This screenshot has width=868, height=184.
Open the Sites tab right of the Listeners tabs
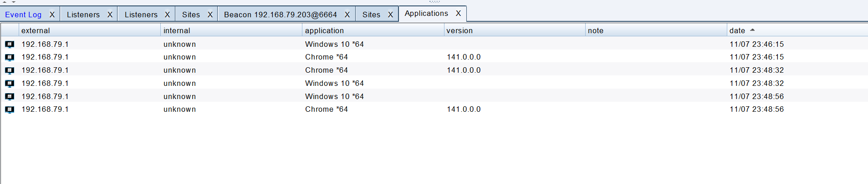(x=191, y=15)
